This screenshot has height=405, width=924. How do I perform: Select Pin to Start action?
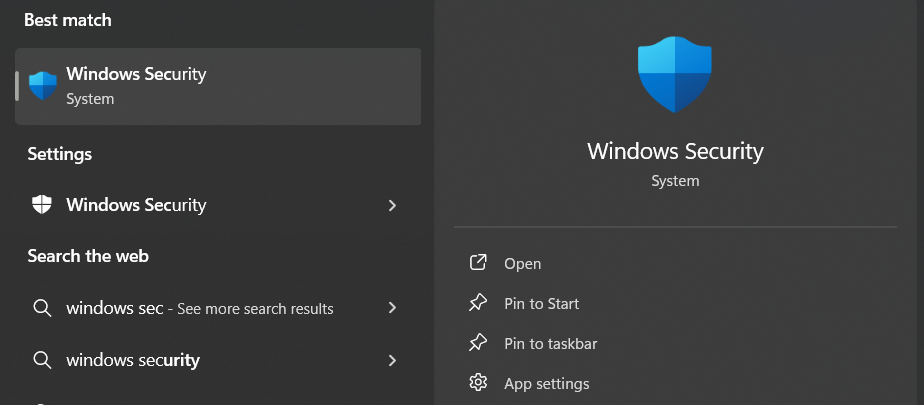(x=541, y=304)
